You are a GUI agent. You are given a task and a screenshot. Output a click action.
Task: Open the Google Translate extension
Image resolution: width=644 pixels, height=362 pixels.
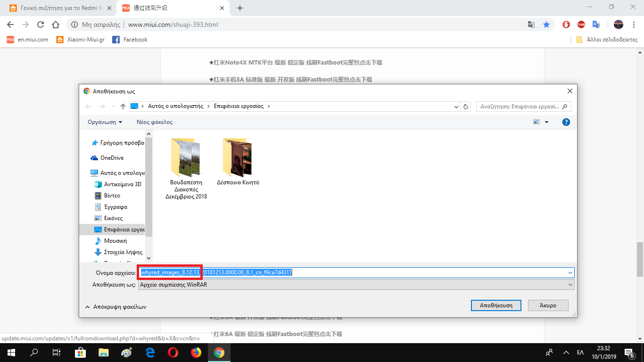click(596, 25)
